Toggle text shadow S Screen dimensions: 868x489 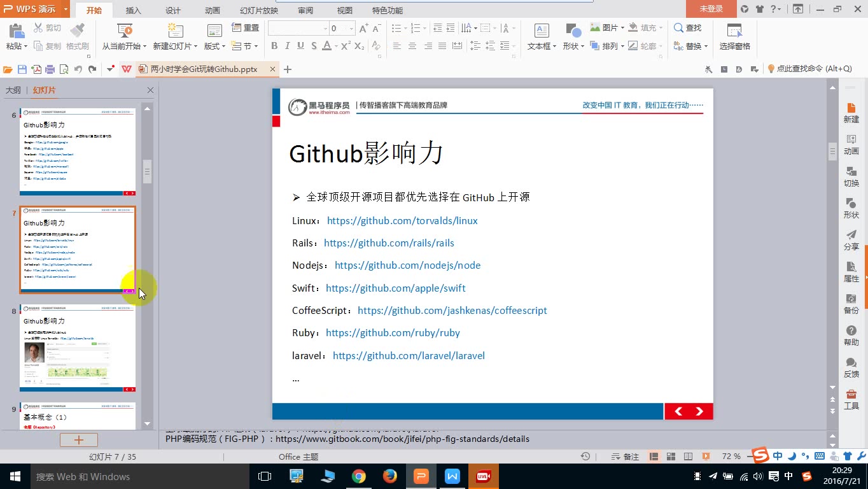[314, 46]
